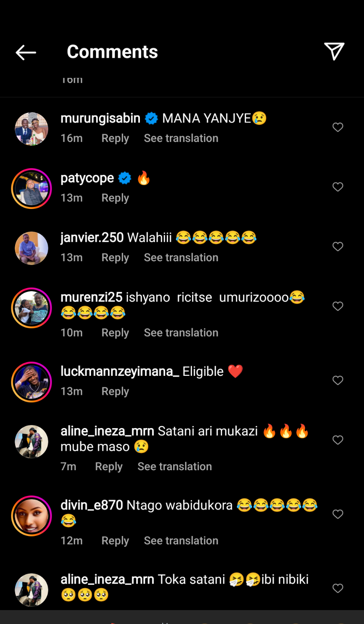364x624 pixels.
Task: Heart the murenzi25 comment
Action: (338, 306)
